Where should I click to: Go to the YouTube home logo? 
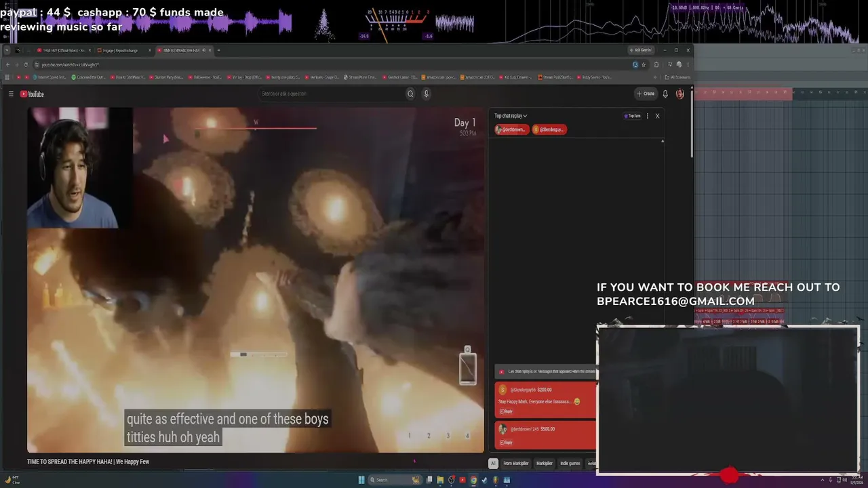32,94
